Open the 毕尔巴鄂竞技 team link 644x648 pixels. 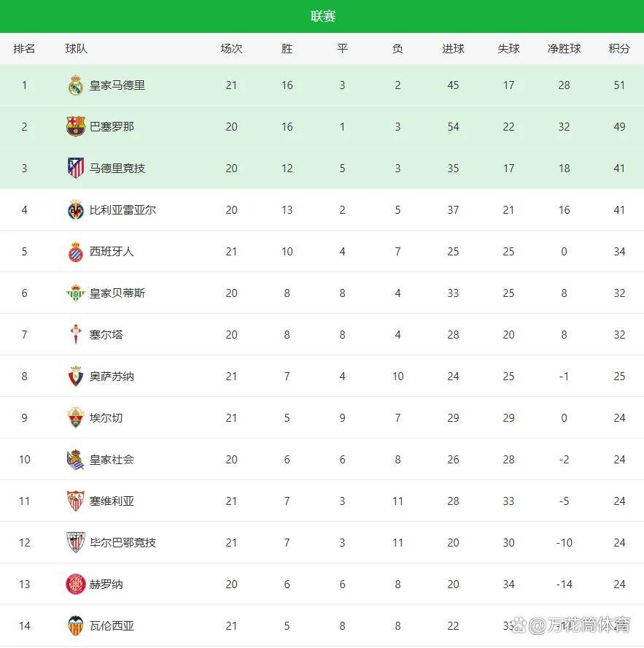click(123, 543)
